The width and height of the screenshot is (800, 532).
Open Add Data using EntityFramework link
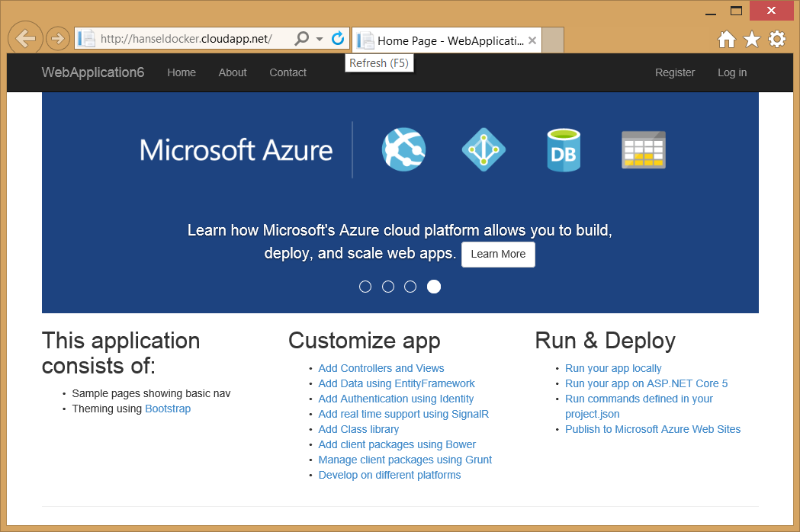coord(397,383)
